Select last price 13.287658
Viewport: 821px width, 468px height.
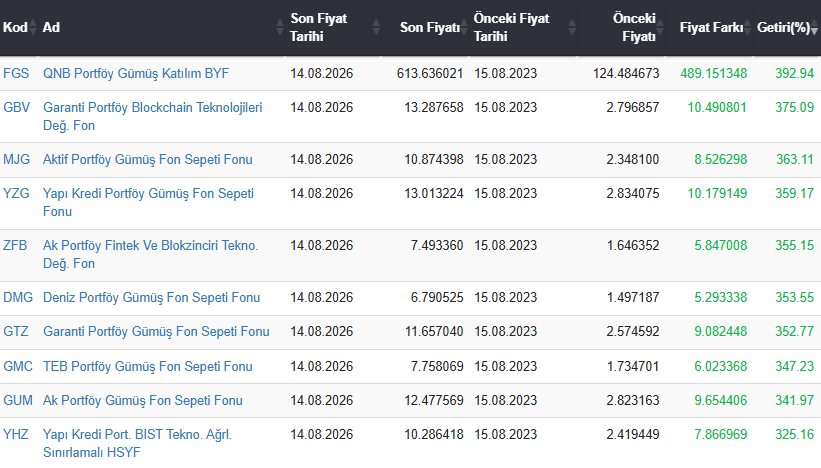tap(434, 107)
